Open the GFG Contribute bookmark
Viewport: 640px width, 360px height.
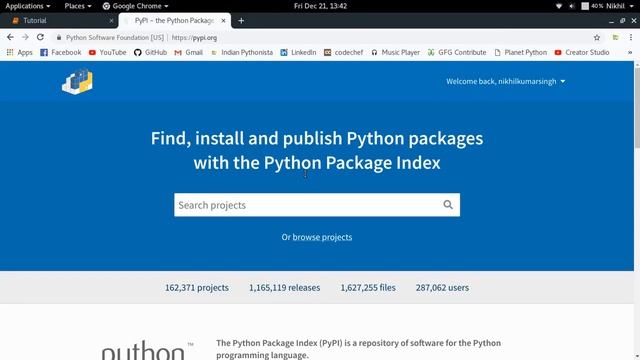[x=457, y=52]
